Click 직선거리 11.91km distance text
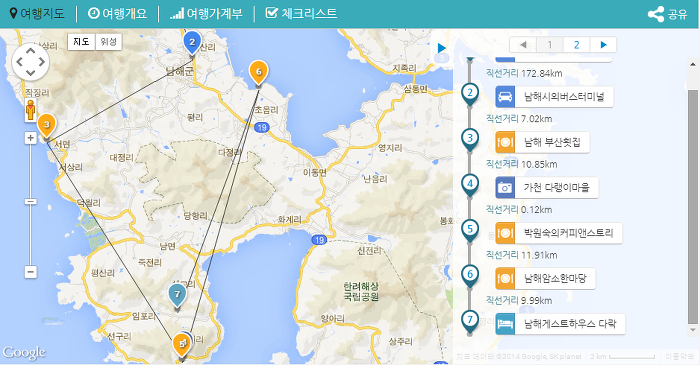Image resolution: width=700 pixels, height=365 pixels. tap(521, 255)
